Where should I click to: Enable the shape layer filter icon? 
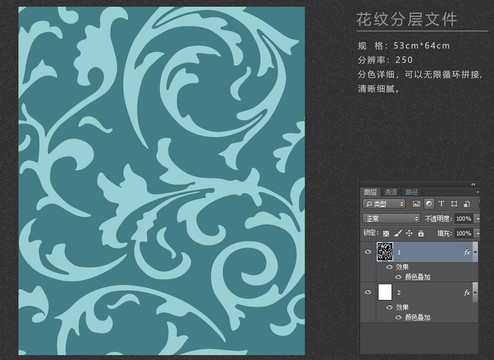pos(454,204)
